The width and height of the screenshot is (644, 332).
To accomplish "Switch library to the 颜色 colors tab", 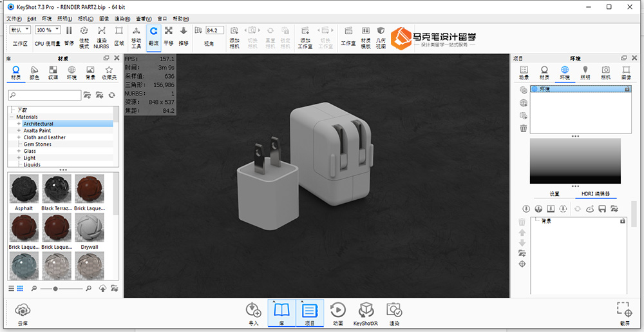I will [35, 73].
